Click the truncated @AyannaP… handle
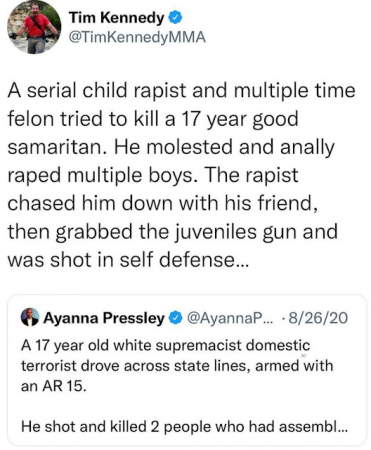Screen dimensions: 371x450 pyautogui.click(x=230, y=318)
